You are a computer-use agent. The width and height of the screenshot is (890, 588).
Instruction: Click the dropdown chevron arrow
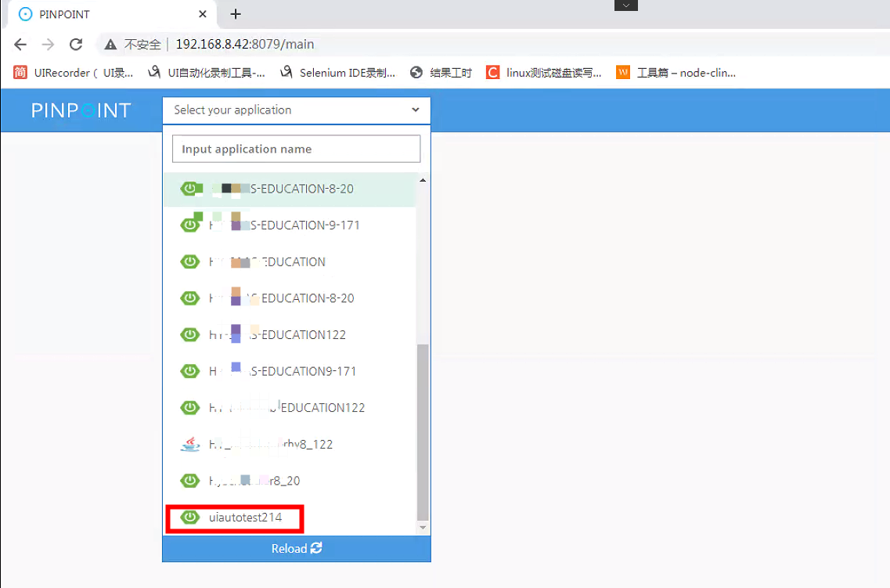click(416, 110)
